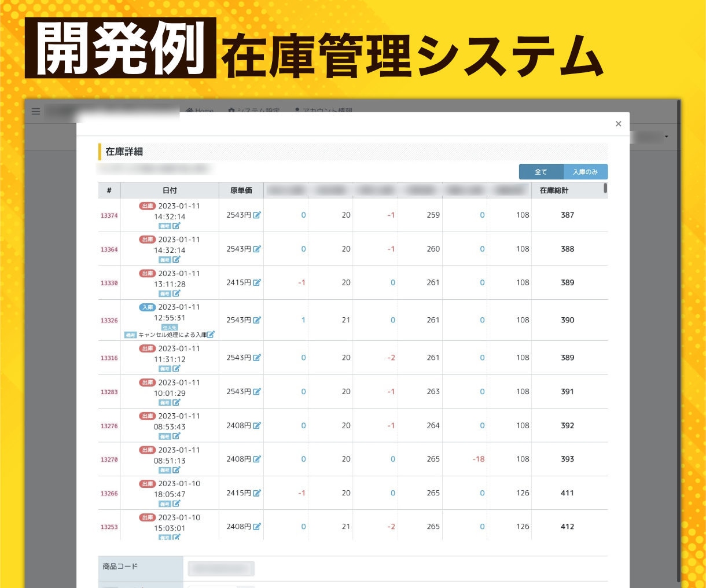706x588 pixels.
Task: Click the 入庫 badge in row 13326
Action: [148, 307]
